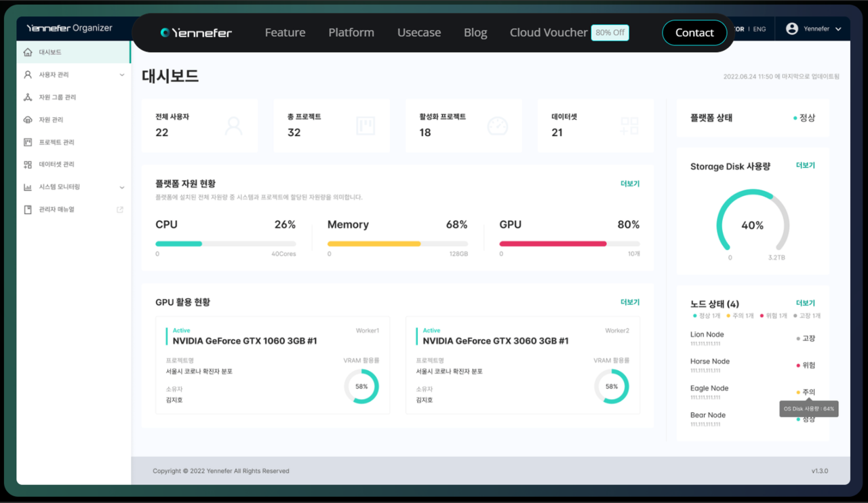Click the dashboard home icon in sidebar
Screen dimensions: 868x503
click(x=28, y=52)
